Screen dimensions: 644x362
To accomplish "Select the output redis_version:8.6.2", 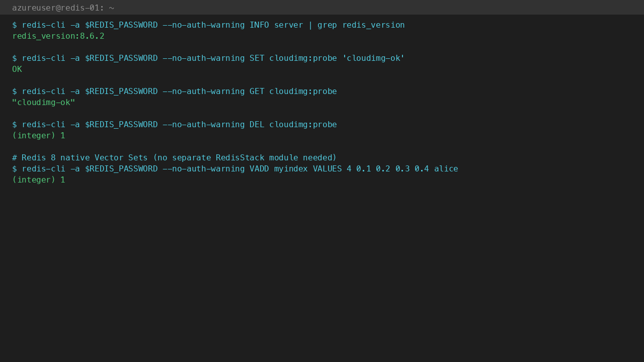I will point(58,36).
